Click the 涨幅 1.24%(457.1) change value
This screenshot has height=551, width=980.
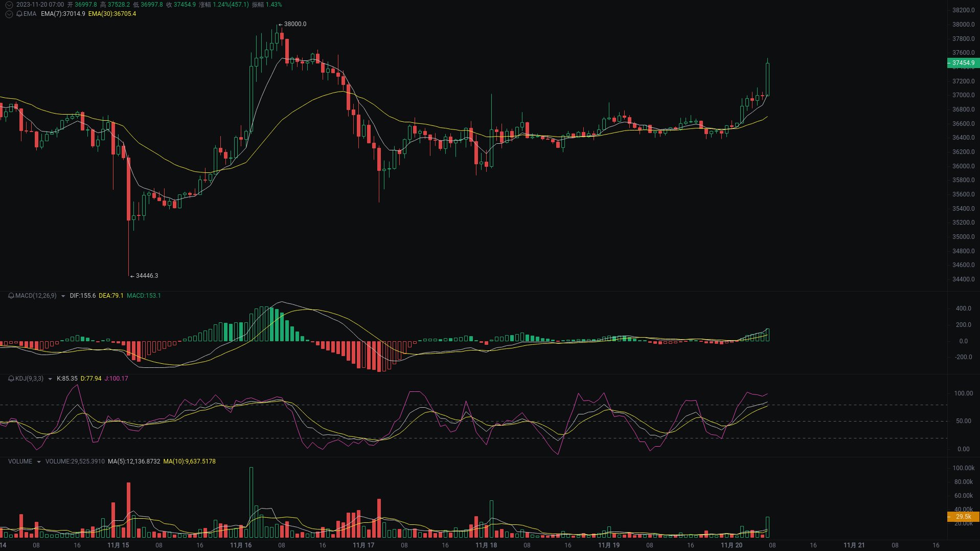(x=224, y=5)
